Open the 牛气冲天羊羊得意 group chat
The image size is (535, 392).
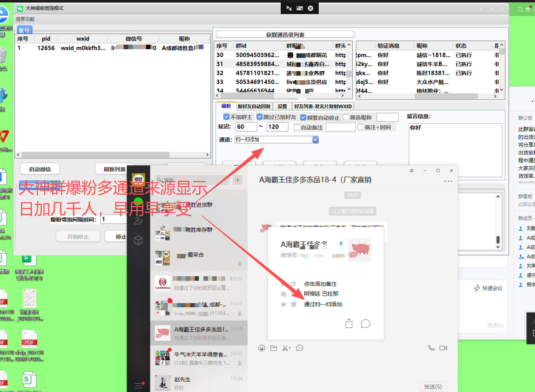pos(199,358)
